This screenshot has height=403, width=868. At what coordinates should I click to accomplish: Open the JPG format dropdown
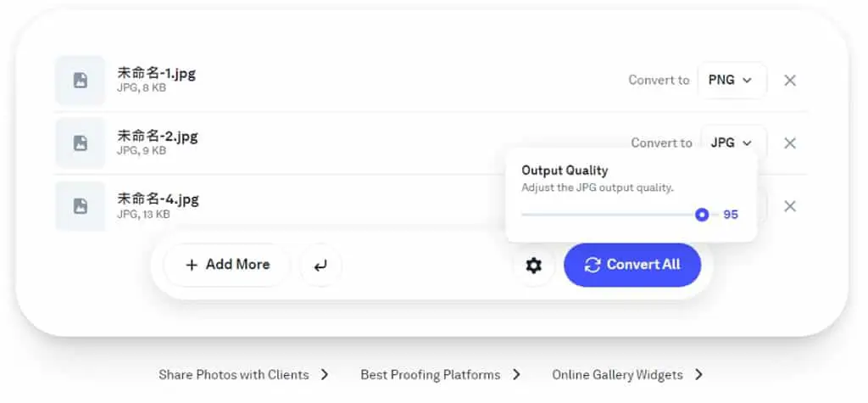(733, 143)
